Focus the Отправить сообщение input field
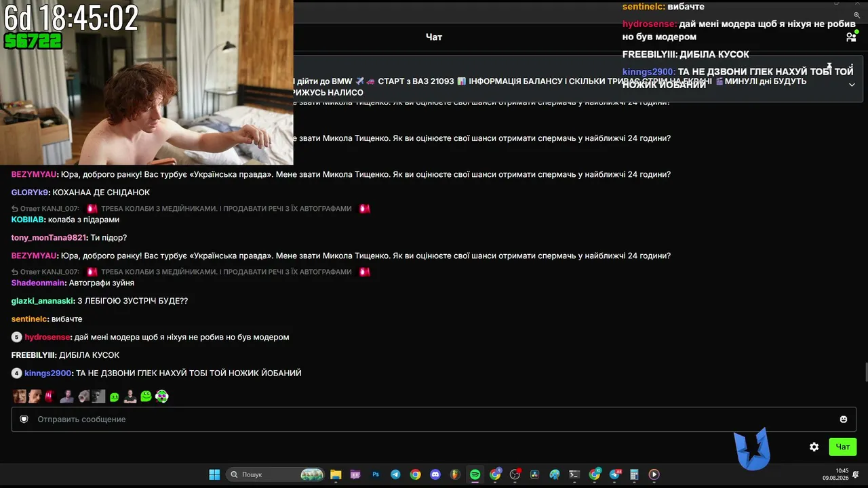This screenshot has height=488, width=868. pyautogui.click(x=434, y=420)
